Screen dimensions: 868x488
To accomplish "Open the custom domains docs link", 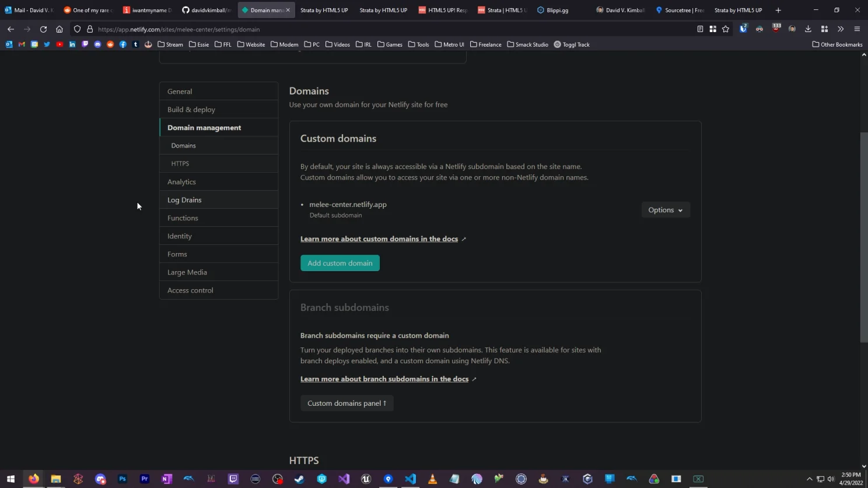I will coord(379,238).
